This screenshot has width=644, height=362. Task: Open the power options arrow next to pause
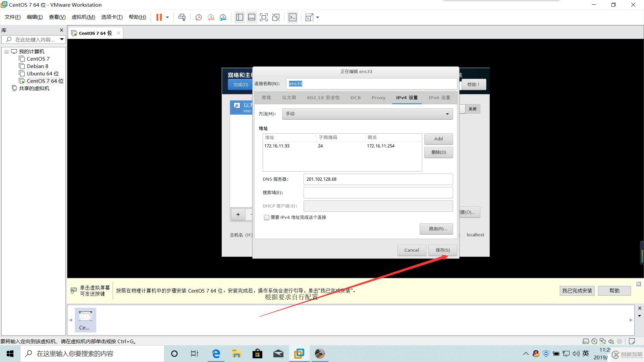(x=167, y=17)
